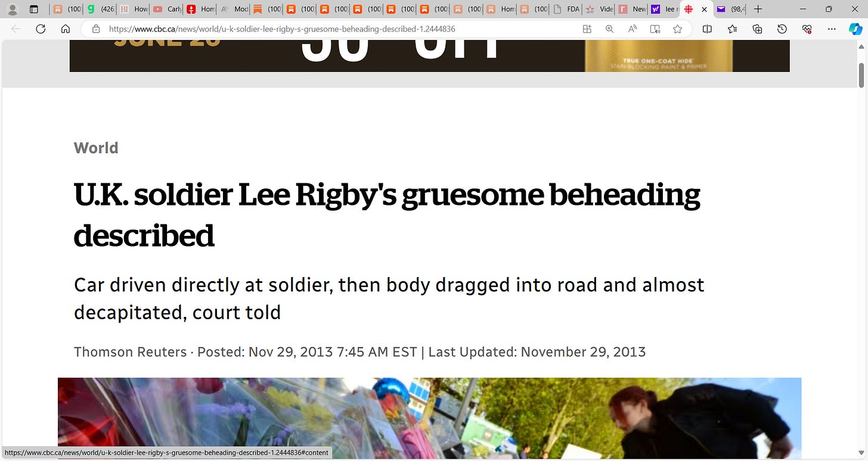Screen dimensions: 868x461
Task: Launch the Copilot icon
Action: [855, 29]
